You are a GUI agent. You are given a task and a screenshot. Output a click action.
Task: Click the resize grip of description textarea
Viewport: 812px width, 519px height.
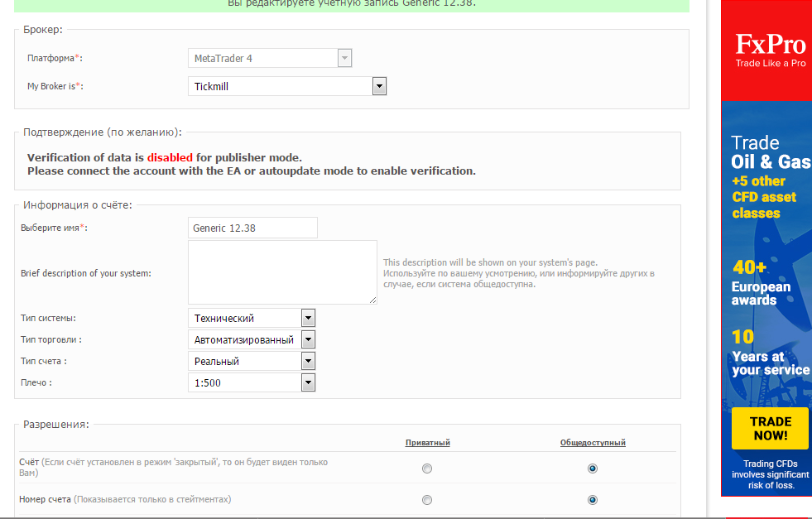pyautogui.click(x=372, y=300)
